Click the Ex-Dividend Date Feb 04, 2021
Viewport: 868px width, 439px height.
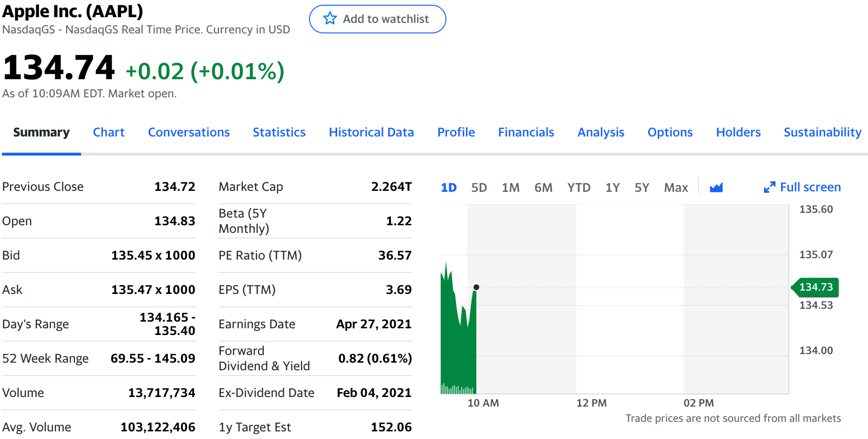point(374,393)
